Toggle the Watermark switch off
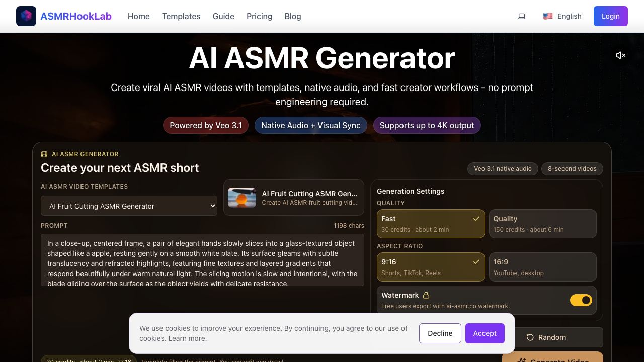Screen dimensions: 644x362 (x=581, y=300)
